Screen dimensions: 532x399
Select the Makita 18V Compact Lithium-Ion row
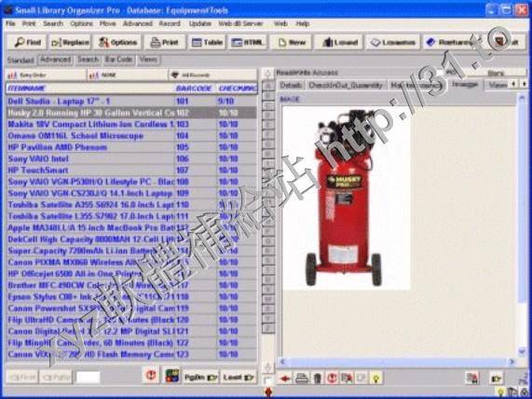coord(131,124)
